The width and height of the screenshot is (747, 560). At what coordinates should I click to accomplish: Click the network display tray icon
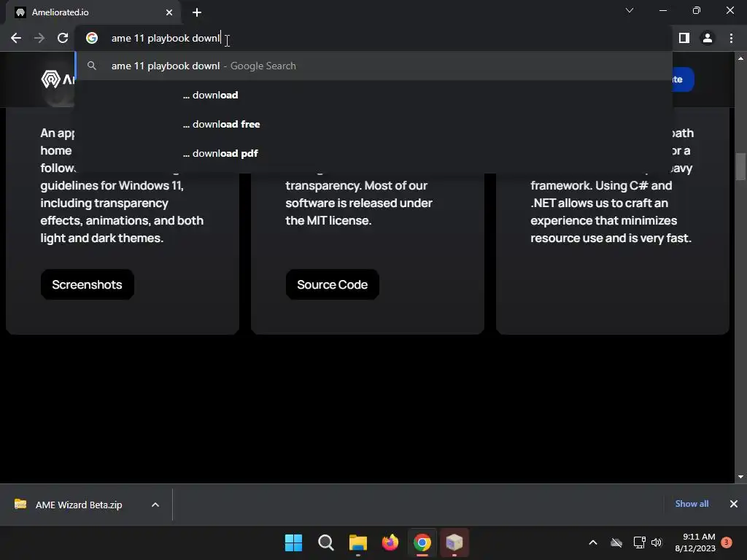639,542
